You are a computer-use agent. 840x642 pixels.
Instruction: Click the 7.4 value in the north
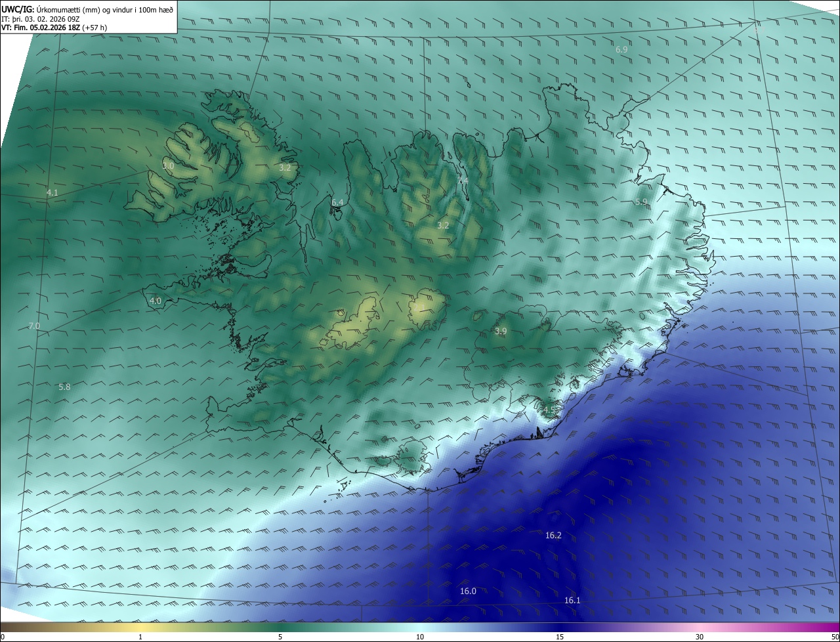click(463, 181)
